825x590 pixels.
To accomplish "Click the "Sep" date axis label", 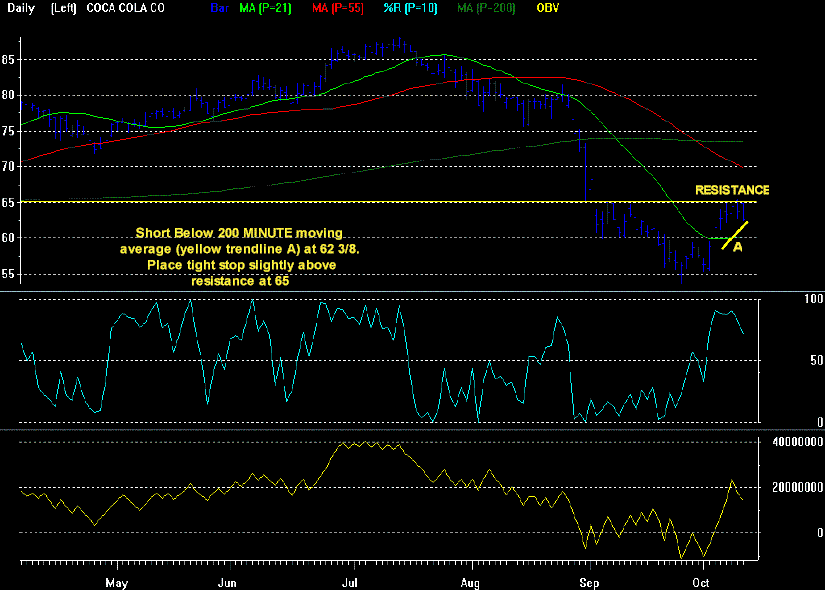I will pos(589,583).
